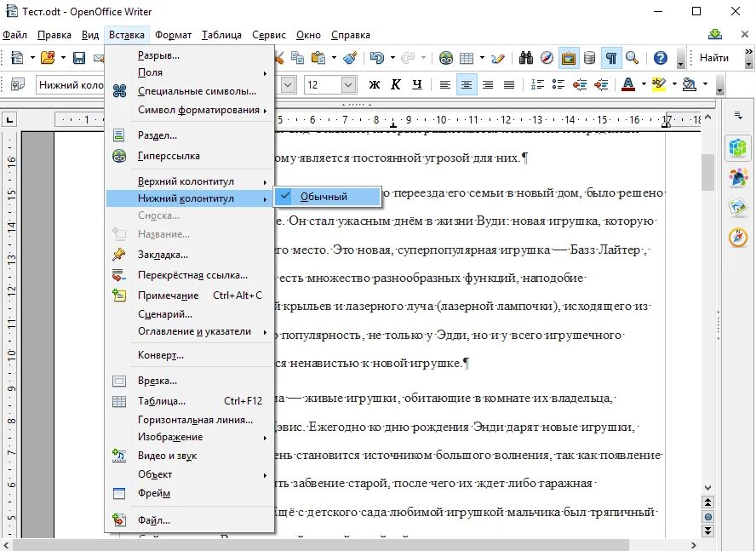Click the Hyperlink globe icon in toolbar
756x551 pixels.
[446, 58]
